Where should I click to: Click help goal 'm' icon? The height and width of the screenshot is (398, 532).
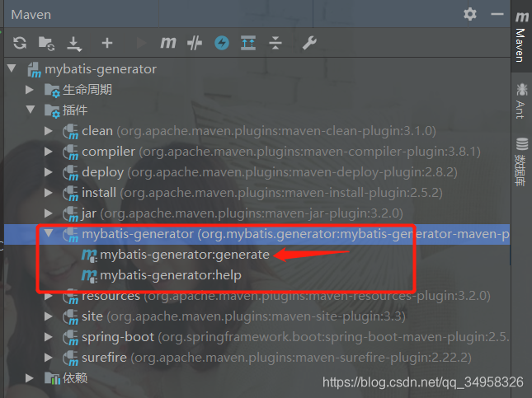click(x=89, y=275)
